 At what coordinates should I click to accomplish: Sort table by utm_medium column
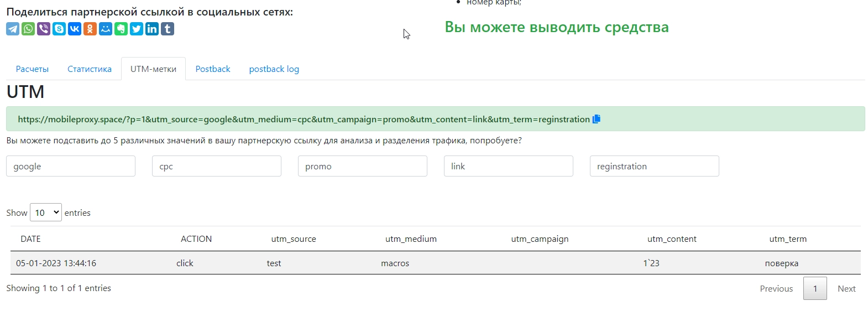(x=411, y=239)
